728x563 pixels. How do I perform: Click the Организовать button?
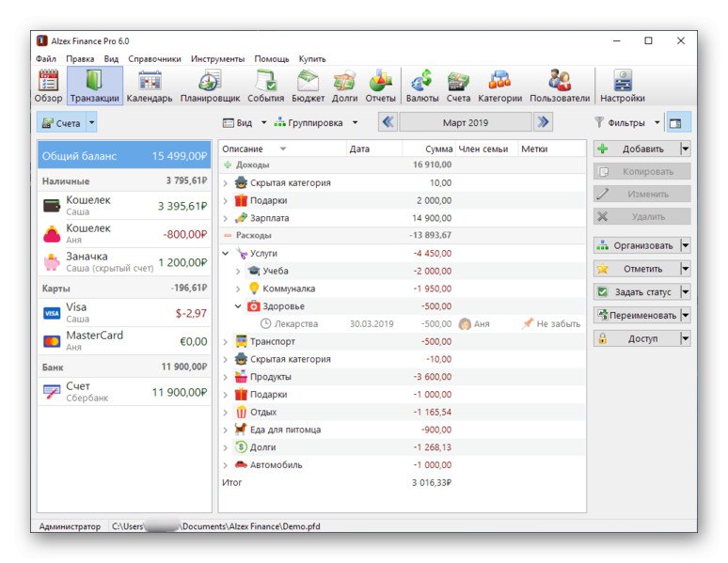pos(637,245)
